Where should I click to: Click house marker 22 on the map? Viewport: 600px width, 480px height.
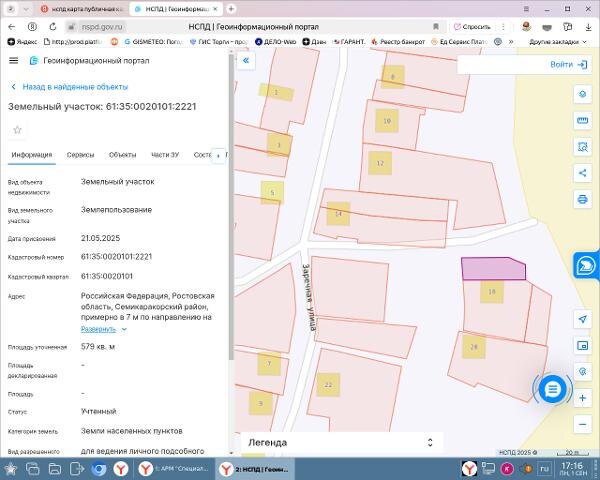(328, 385)
